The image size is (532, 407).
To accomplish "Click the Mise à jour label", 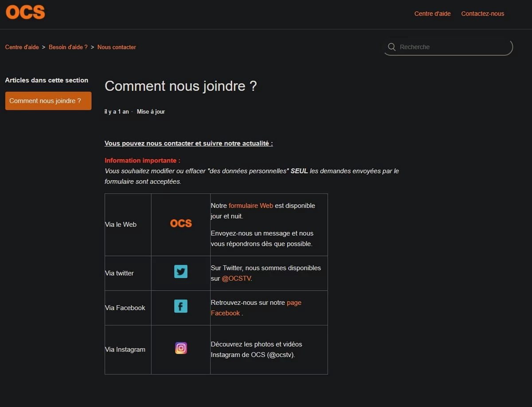I will click(x=151, y=112).
